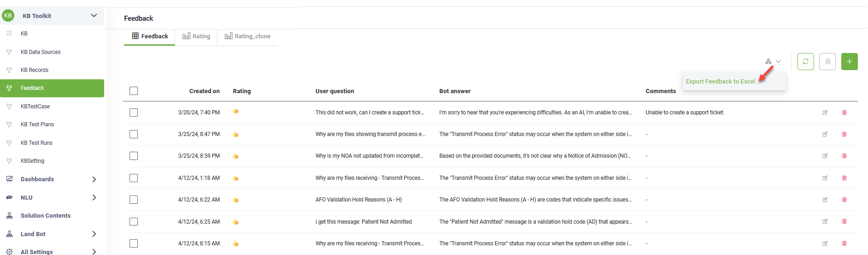This screenshot has width=868, height=255.
Task: Tick the select-all header checkbox
Action: [x=134, y=91]
